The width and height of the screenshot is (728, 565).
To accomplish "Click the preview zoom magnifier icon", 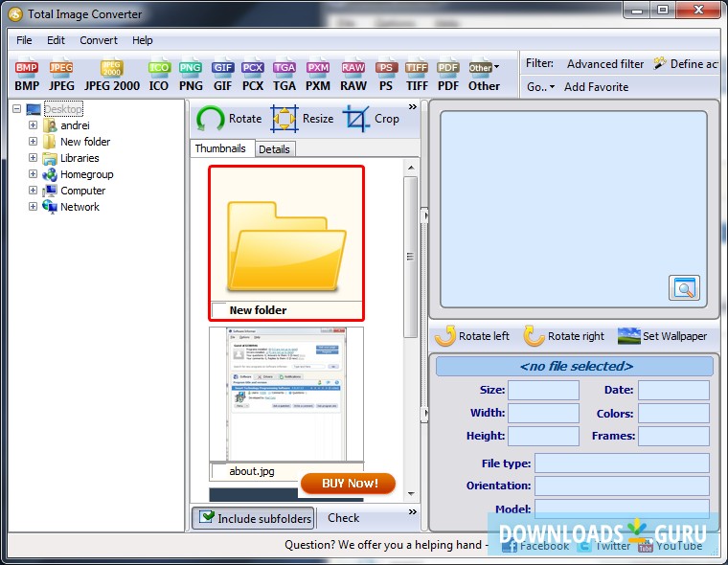I will (x=684, y=288).
